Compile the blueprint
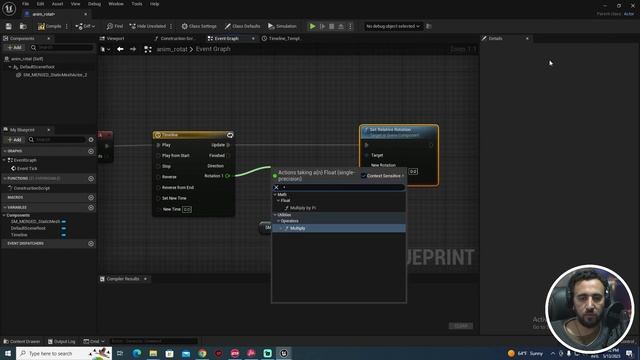This screenshot has height=360, width=640. pyautogui.click(x=49, y=26)
